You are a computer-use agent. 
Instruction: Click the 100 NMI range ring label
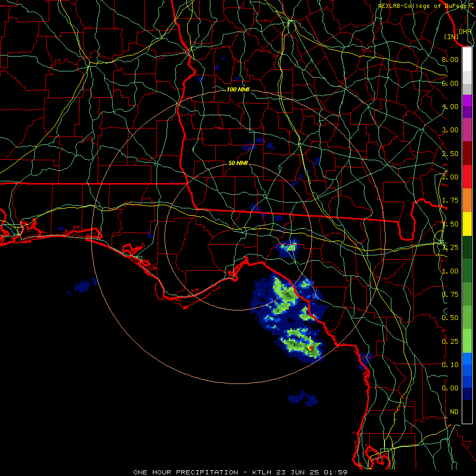pyautogui.click(x=238, y=89)
